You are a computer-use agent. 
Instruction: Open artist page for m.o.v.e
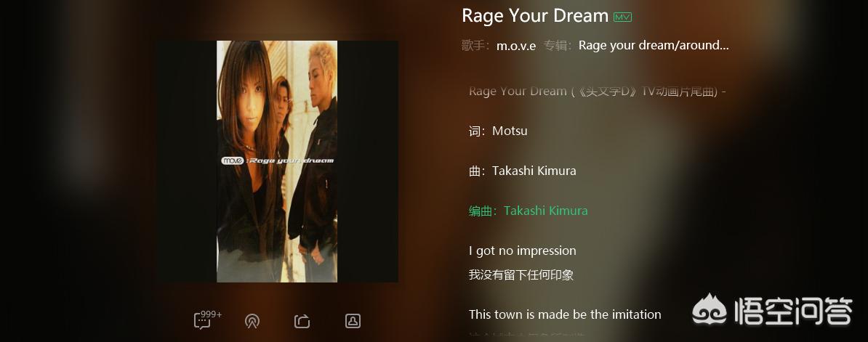pos(516,46)
